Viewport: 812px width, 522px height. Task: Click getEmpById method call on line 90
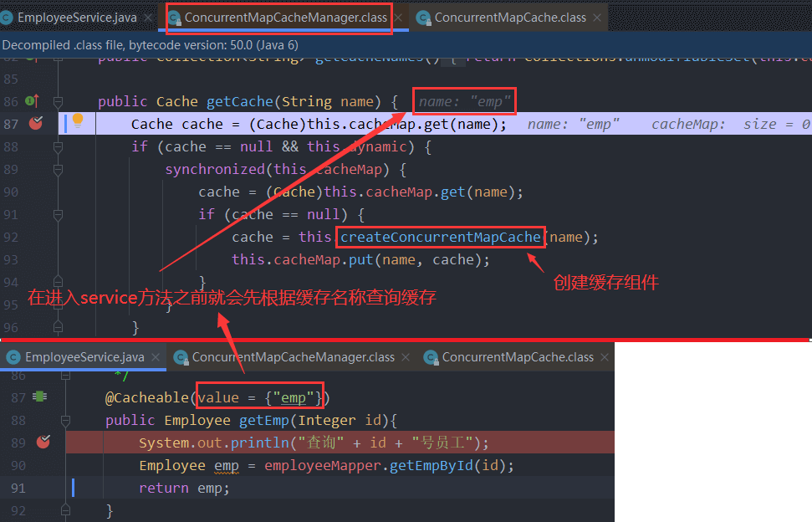pos(432,466)
